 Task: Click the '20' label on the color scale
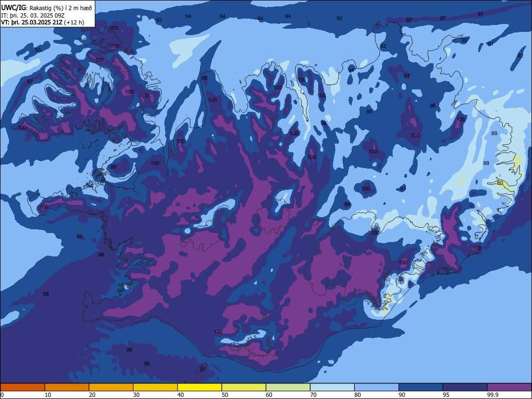[x=92, y=395]
